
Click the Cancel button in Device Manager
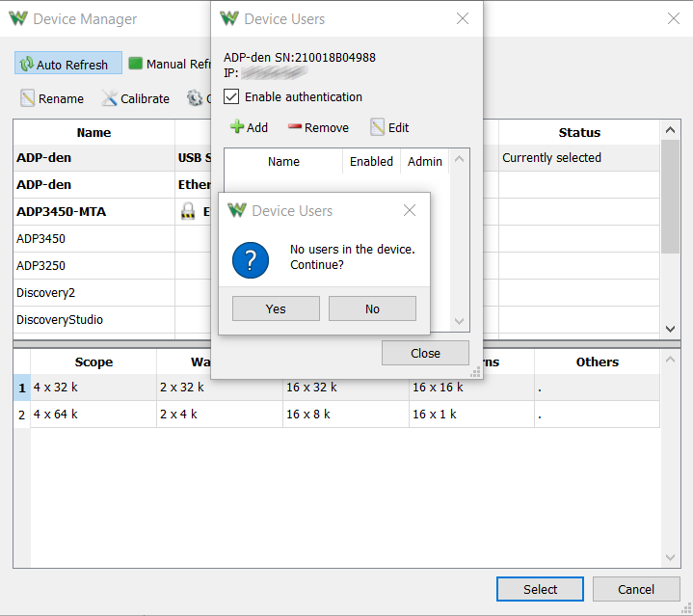[x=636, y=589]
